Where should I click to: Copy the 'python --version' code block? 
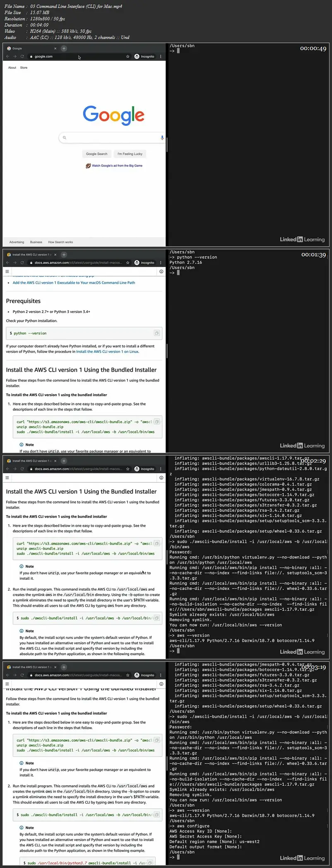pyautogui.click(x=157, y=333)
